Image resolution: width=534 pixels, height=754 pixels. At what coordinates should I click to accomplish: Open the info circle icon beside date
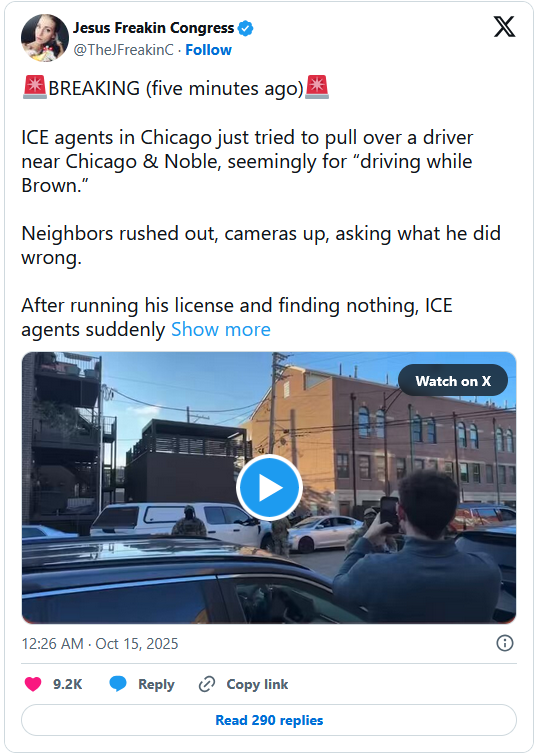click(505, 643)
